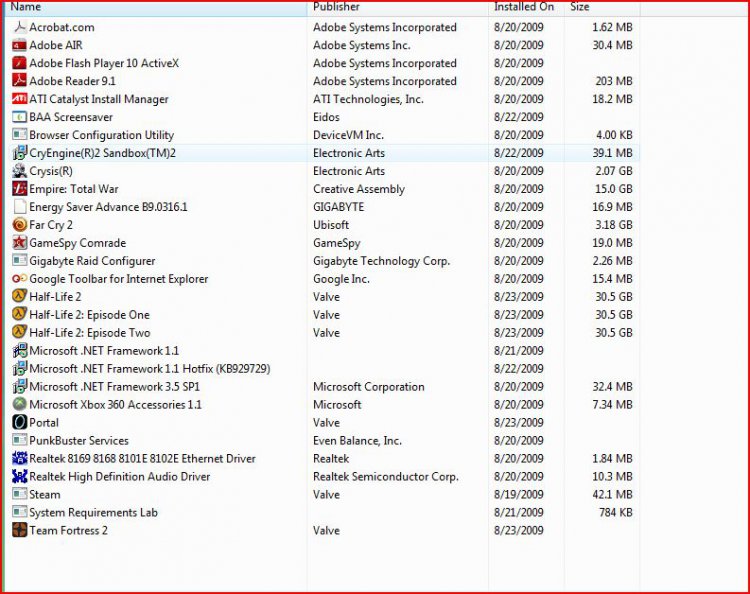Click the 4.00 KB size value
The image size is (750, 594).
614,135
